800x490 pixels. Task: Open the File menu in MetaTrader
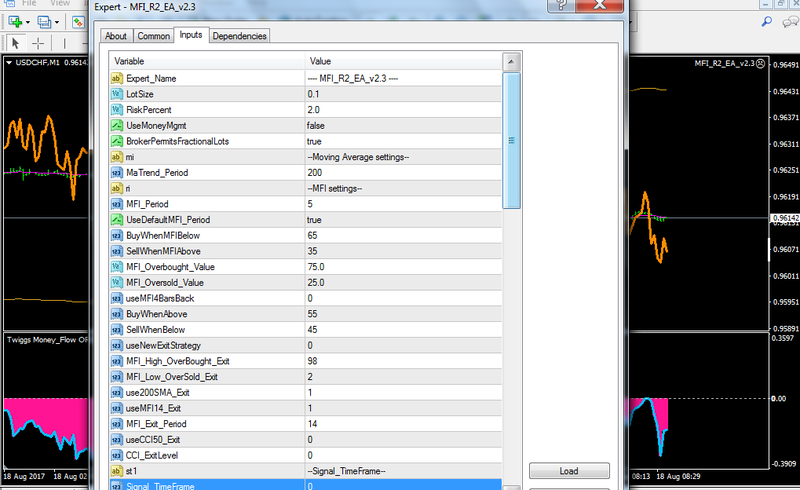click(29, 3)
